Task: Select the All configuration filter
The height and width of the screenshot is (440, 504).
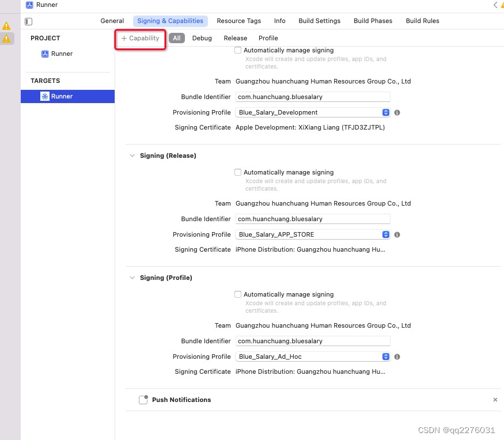Action: pos(176,38)
